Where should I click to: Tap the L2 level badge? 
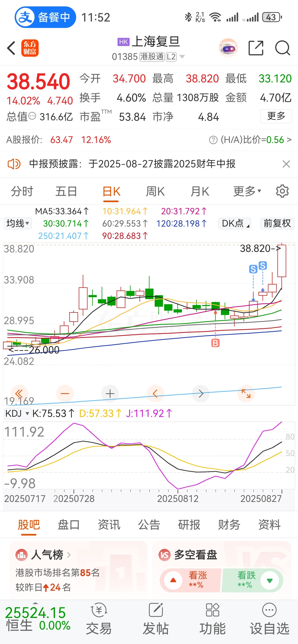point(171,57)
